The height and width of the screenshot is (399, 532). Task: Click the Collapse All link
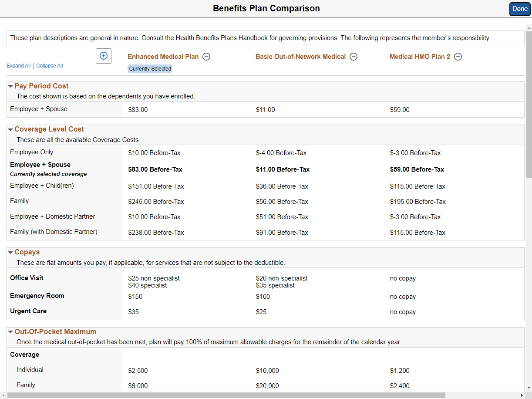coord(49,65)
